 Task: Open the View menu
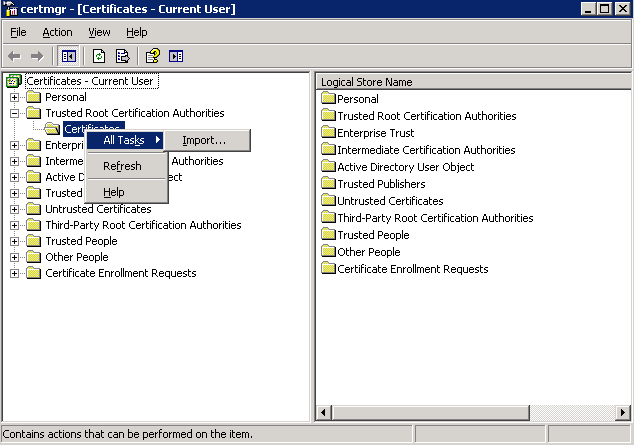(x=99, y=32)
